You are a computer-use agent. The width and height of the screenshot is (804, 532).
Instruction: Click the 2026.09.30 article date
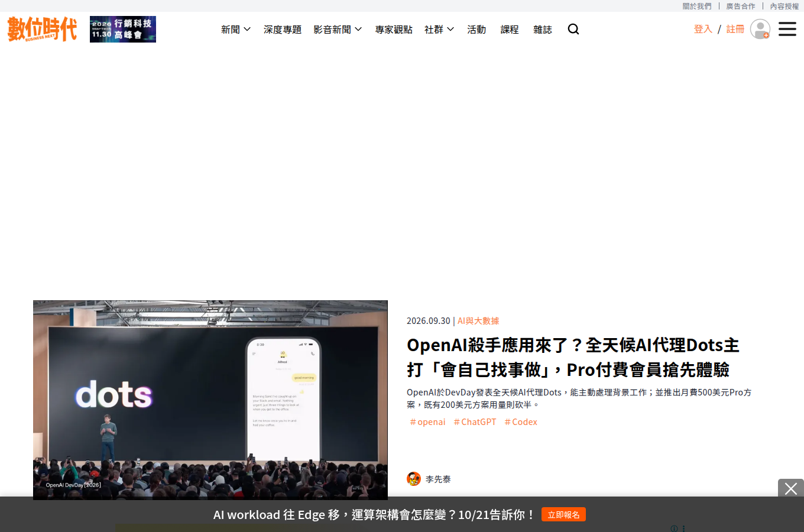pyautogui.click(x=428, y=321)
